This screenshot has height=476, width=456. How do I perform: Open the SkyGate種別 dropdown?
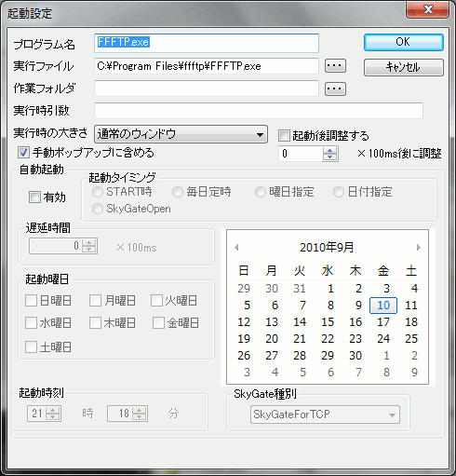325,415
